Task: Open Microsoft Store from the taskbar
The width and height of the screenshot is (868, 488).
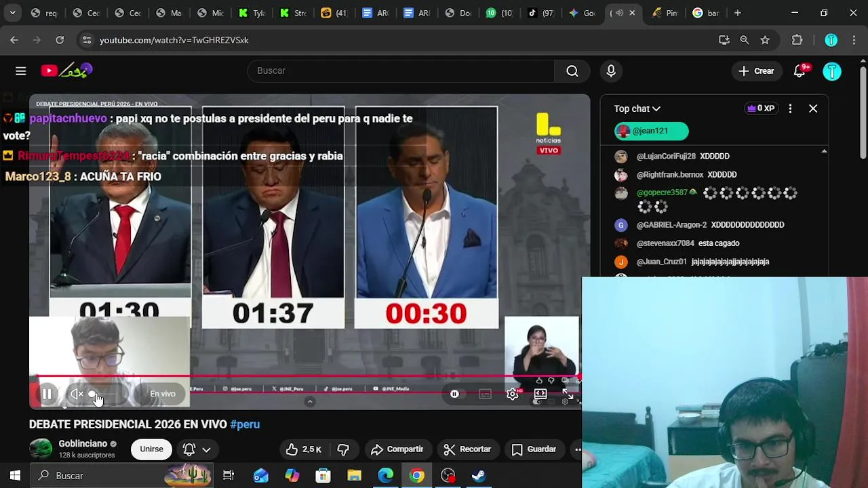Action: 323,476
